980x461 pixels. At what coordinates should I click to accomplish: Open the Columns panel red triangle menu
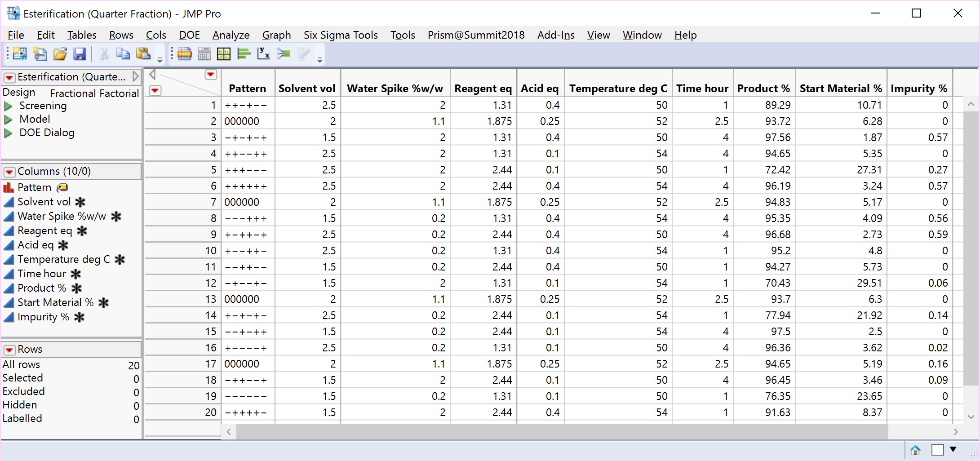(x=9, y=172)
